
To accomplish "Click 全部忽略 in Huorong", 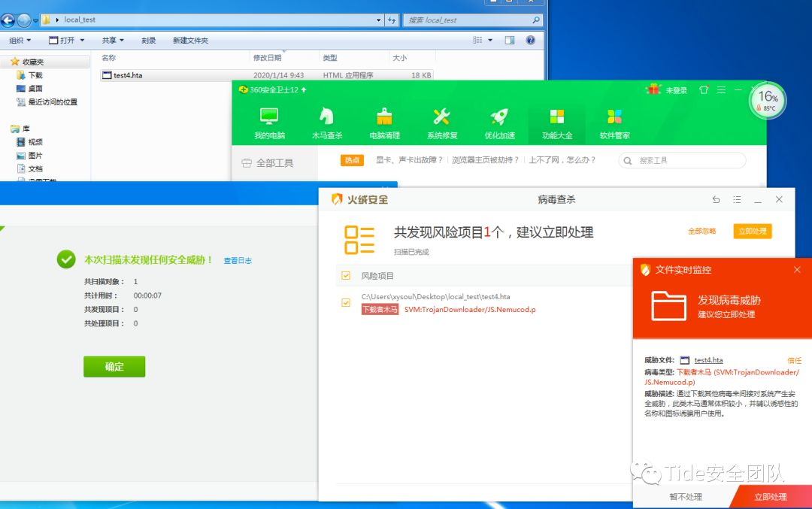I will [x=701, y=231].
